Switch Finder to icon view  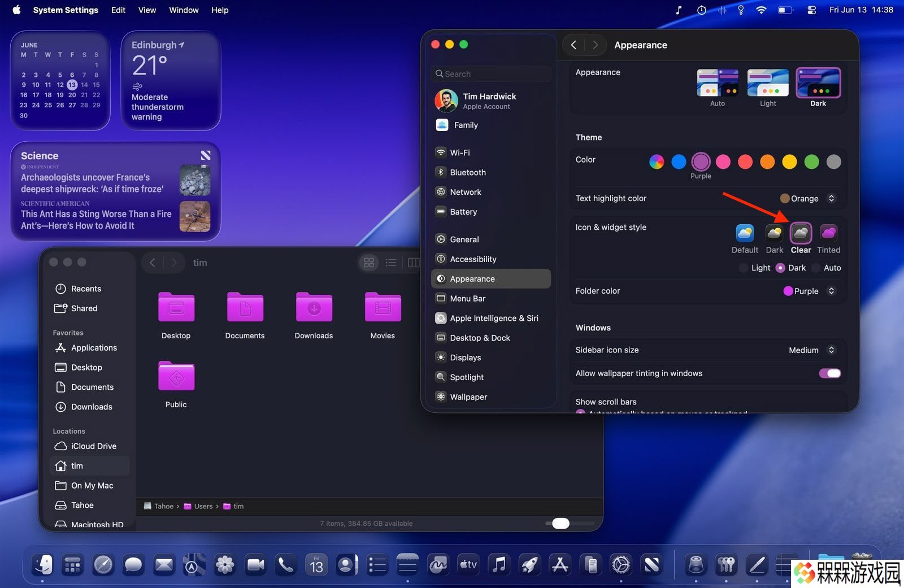click(369, 263)
